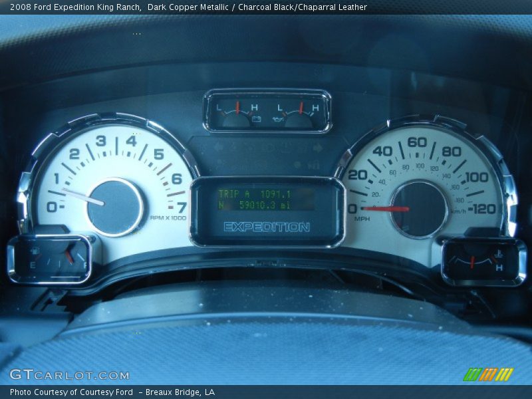This screenshot has height=399, width=532.
Task: Click the 'Breaux Bridge, LA' location text
Action: coord(180,392)
